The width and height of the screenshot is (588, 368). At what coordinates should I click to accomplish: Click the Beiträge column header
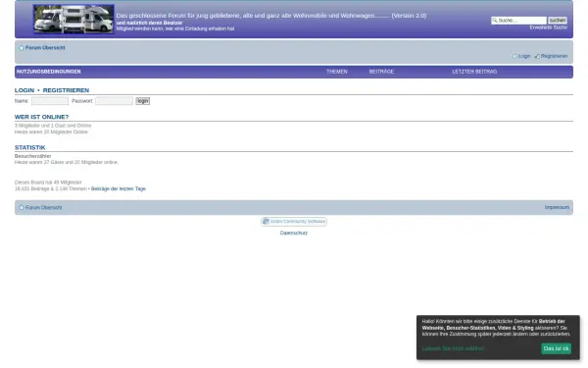pyautogui.click(x=381, y=72)
